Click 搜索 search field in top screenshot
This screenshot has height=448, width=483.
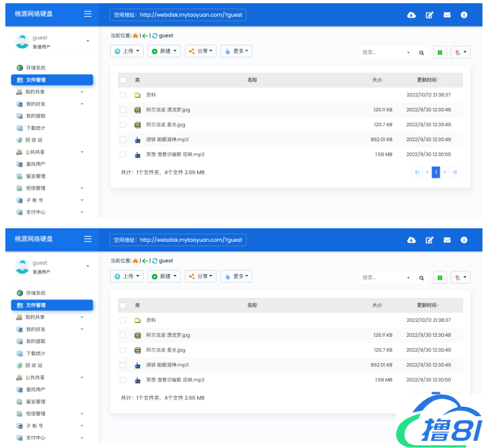(x=383, y=53)
